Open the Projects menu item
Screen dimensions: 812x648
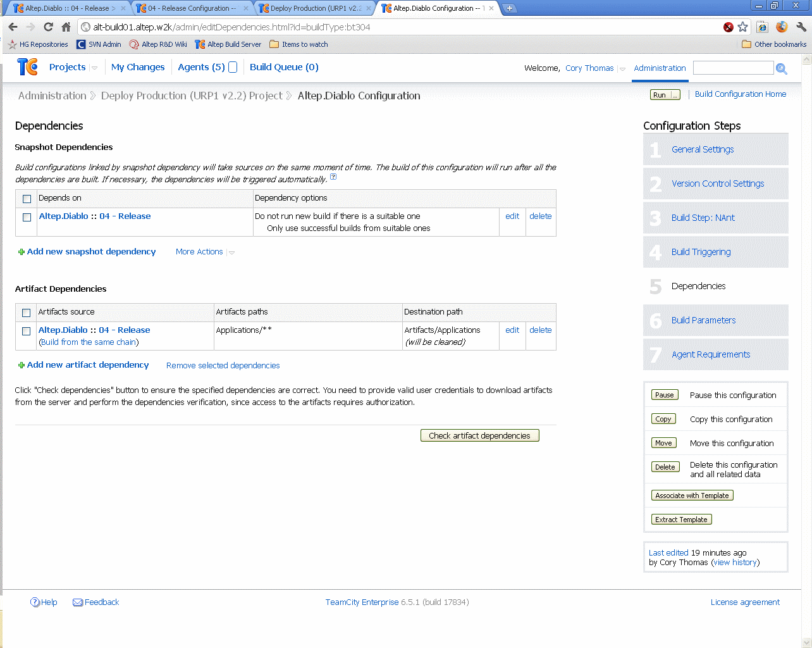click(67, 67)
